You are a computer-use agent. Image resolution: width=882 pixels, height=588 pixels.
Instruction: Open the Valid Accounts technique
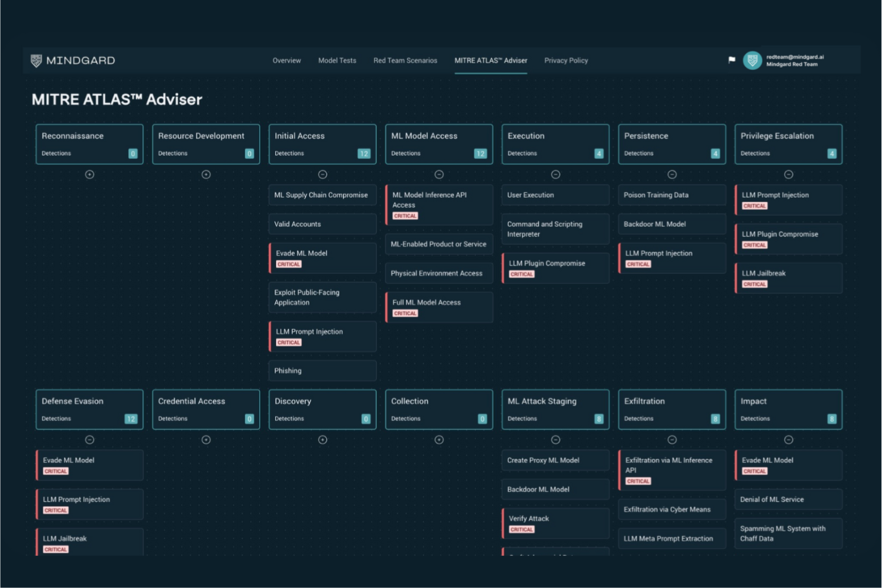(x=322, y=224)
